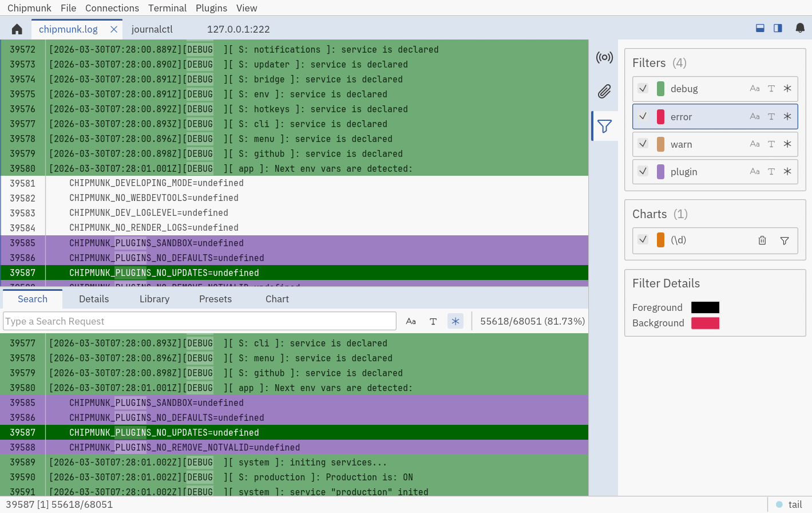Disable the (\d) chart checkbox

(643, 240)
